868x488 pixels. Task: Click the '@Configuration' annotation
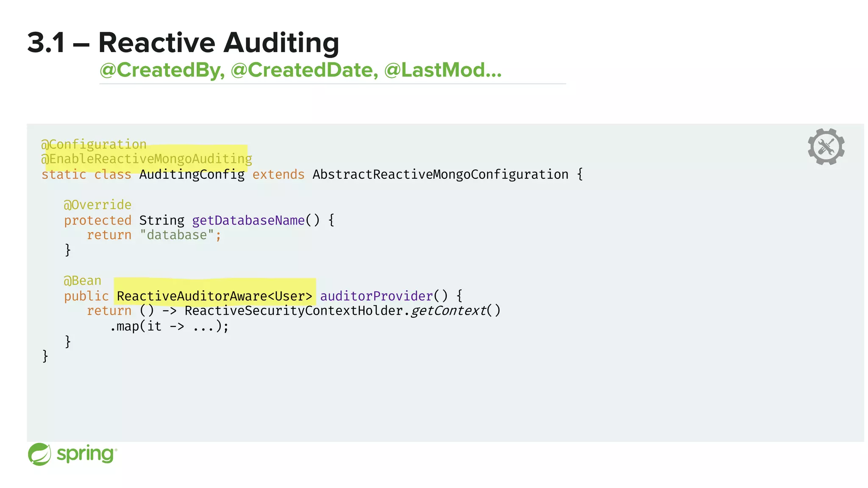pyautogui.click(x=94, y=144)
